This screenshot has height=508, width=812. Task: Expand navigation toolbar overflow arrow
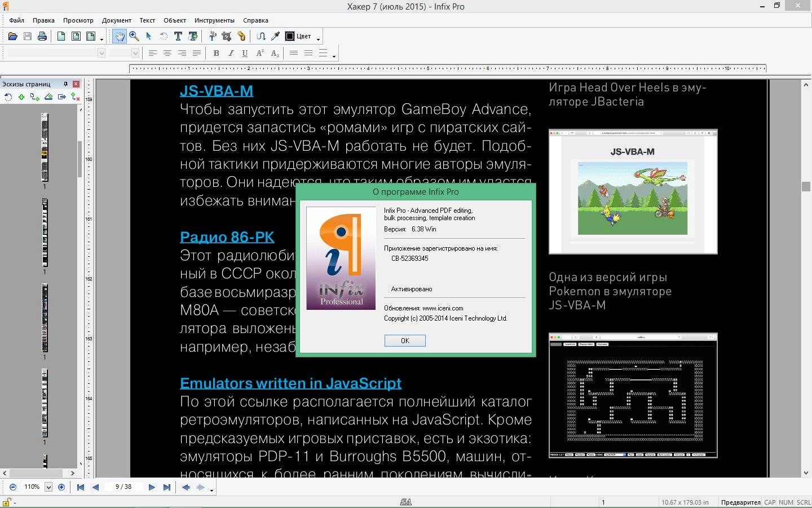211,491
